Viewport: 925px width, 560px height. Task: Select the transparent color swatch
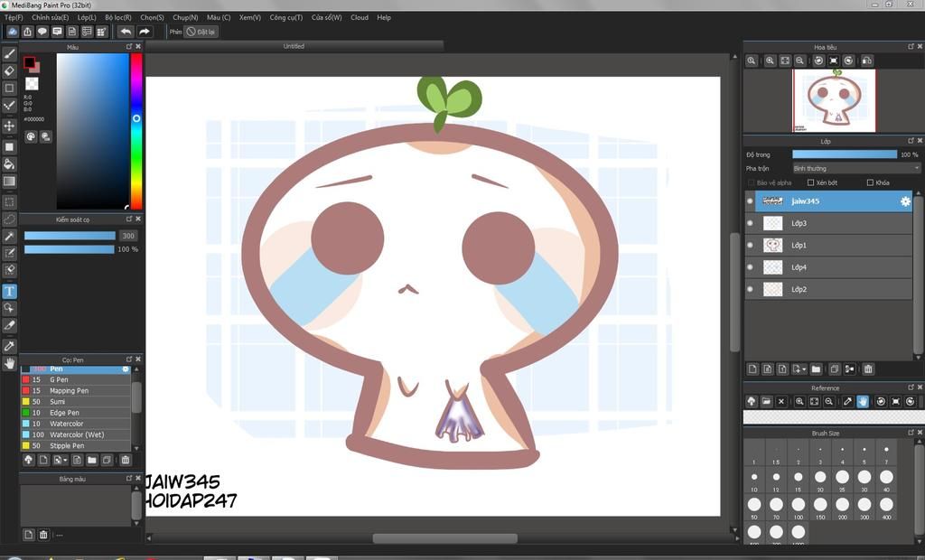pos(32,84)
